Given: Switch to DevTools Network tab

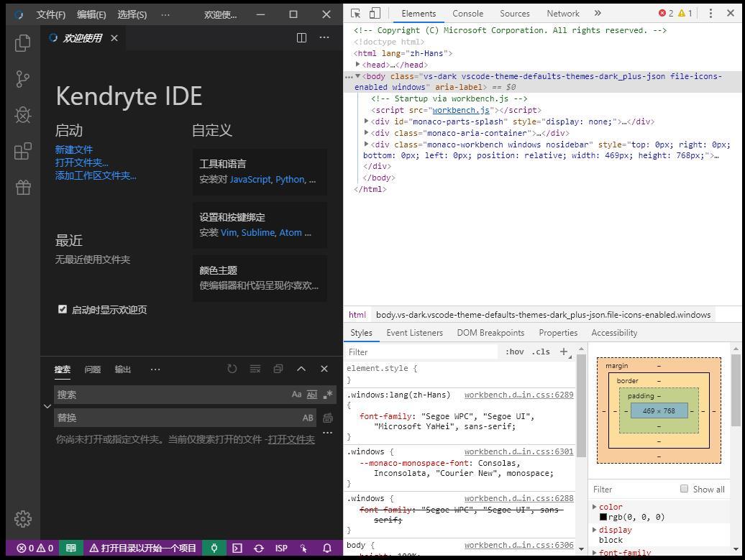Looking at the screenshot, I should [563, 14].
